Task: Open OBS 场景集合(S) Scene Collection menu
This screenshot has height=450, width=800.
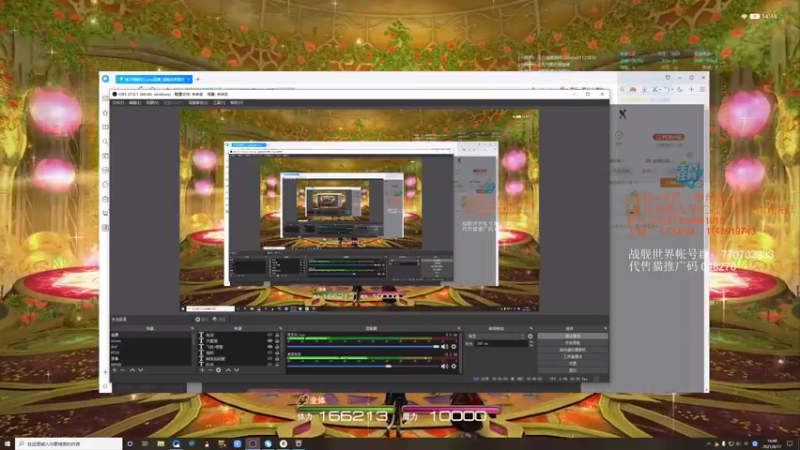Action: click(x=198, y=103)
